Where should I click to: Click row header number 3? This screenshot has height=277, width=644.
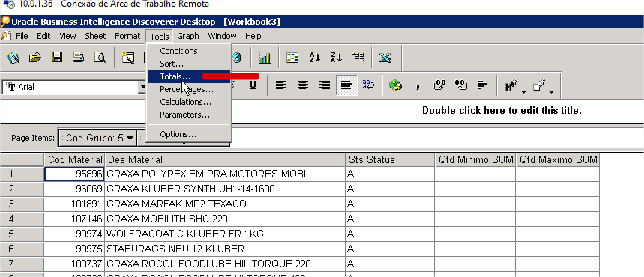pos(22,204)
